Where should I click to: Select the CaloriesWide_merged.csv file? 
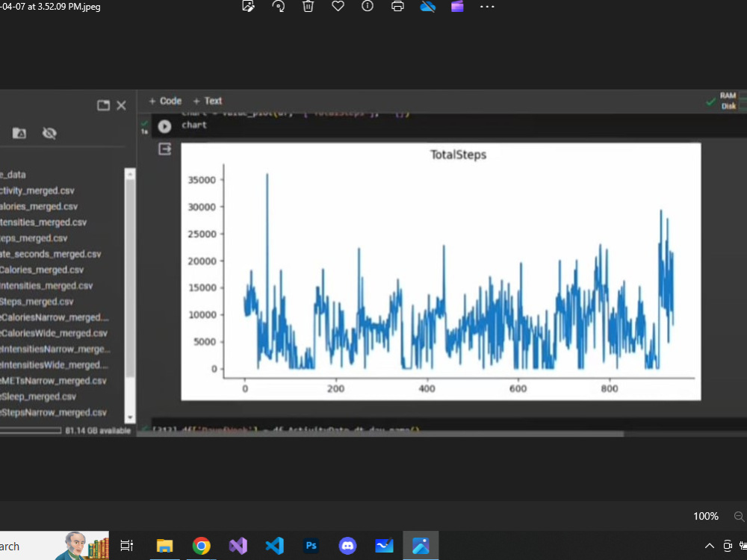pos(54,333)
